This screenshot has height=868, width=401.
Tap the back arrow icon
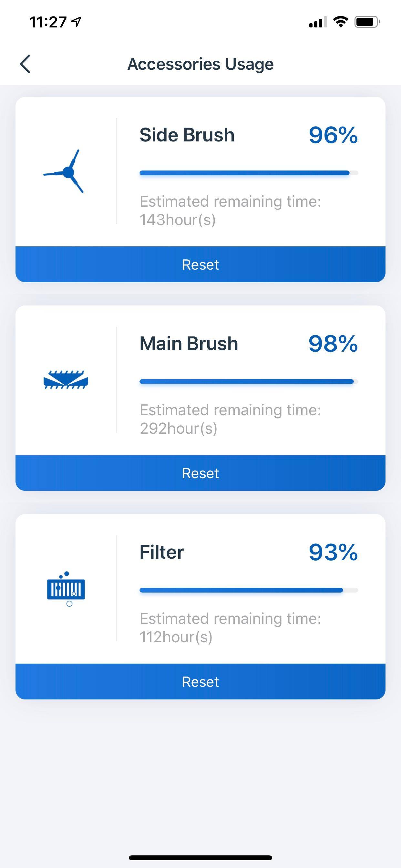coord(25,64)
